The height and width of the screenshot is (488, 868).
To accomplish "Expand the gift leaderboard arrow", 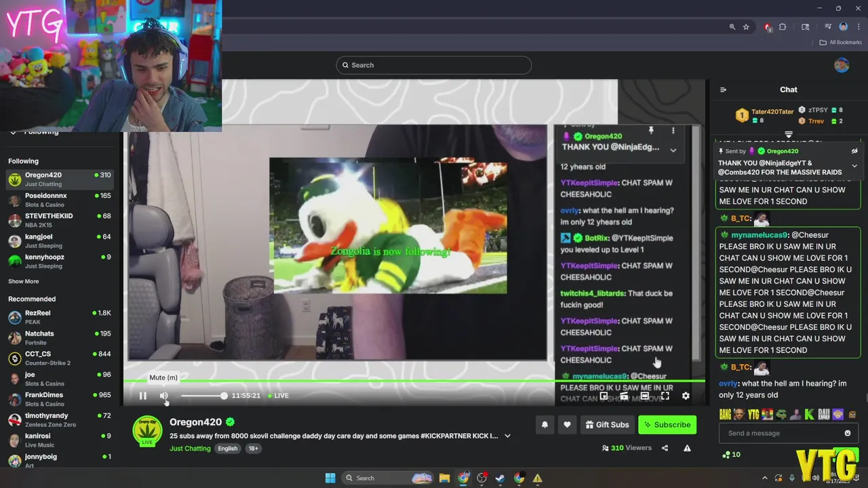I will point(789,134).
